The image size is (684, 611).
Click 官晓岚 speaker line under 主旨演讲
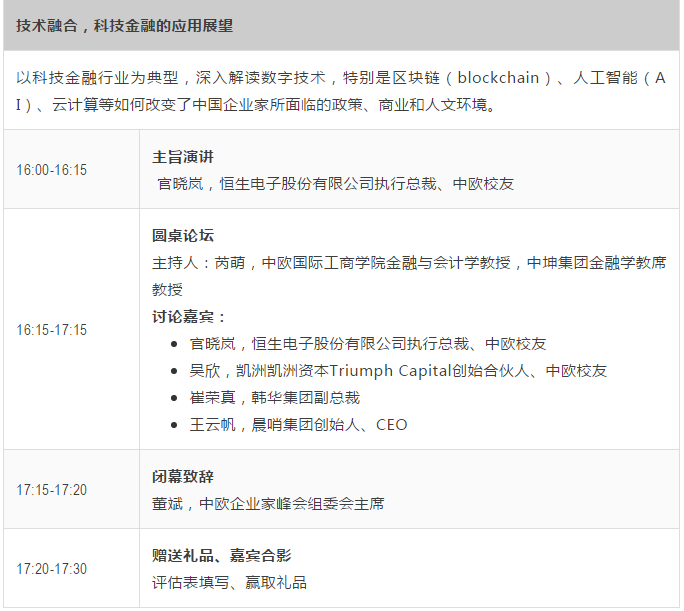click(336, 184)
